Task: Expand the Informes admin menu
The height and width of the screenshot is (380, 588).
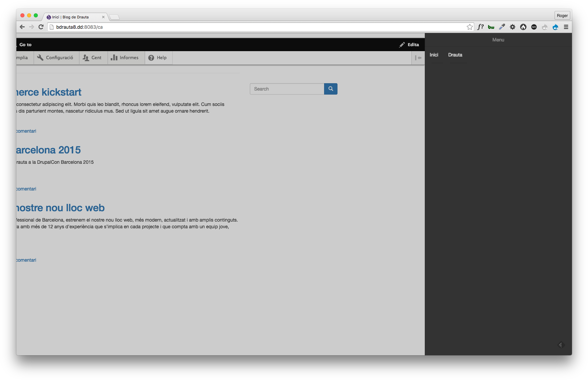Action: coord(125,58)
